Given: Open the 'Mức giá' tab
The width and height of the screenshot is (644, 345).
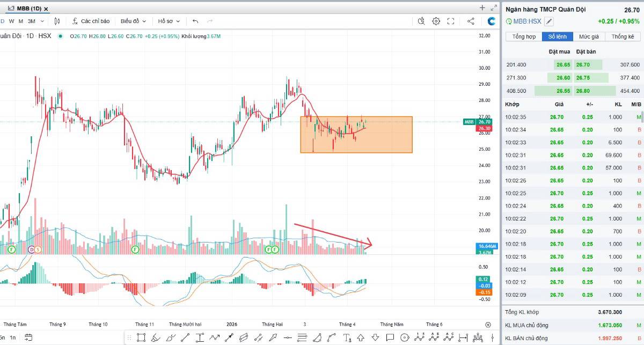Looking at the screenshot, I should tap(589, 36).
